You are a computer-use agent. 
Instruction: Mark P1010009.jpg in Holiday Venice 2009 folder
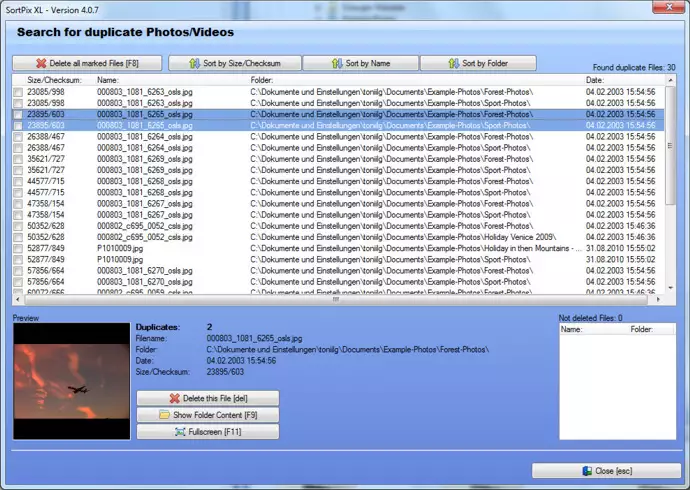[x=18, y=248]
